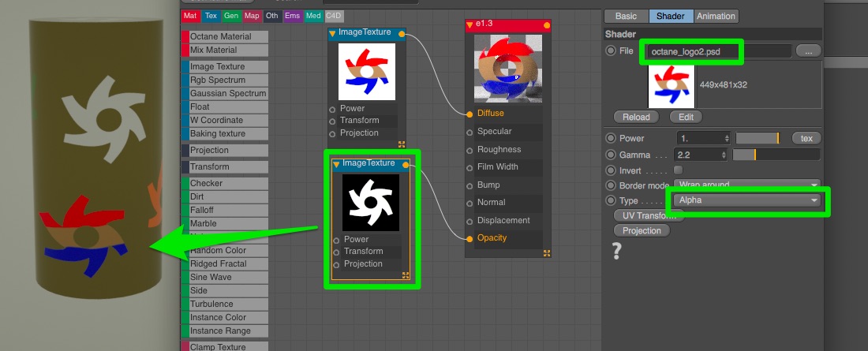868x351 pixels.
Task: Click the Projection button in Shader panel
Action: (642, 231)
